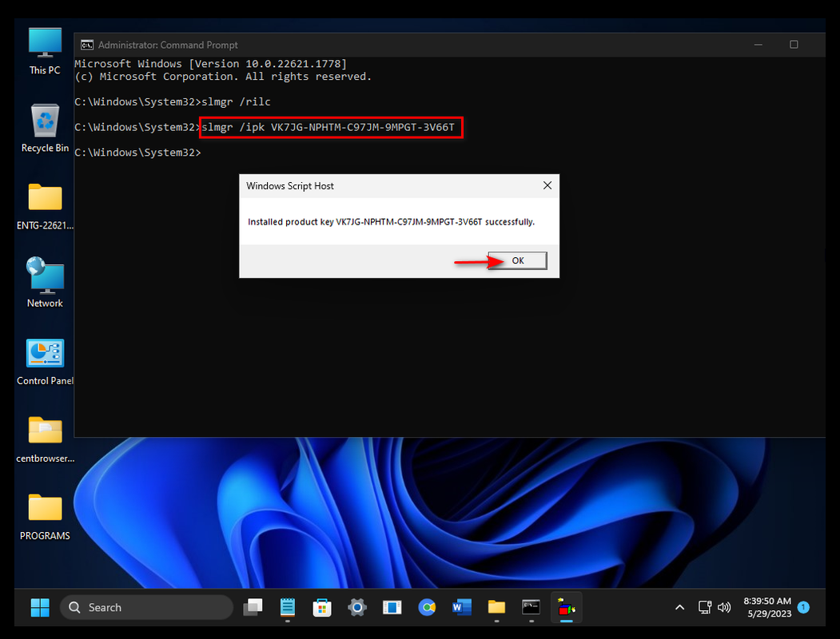Open Microsoft Store from taskbar
The height and width of the screenshot is (639, 840).
[x=322, y=607]
